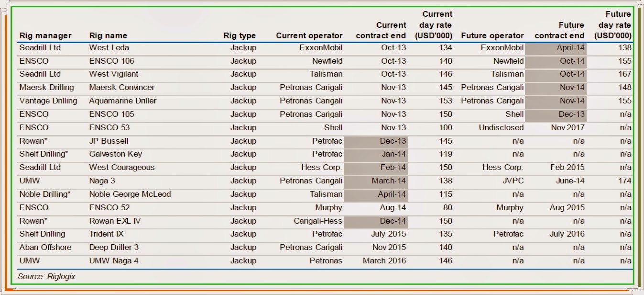Select the Hess Corp. current operator cell
The width and height of the screenshot is (644, 295).
pos(322,168)
